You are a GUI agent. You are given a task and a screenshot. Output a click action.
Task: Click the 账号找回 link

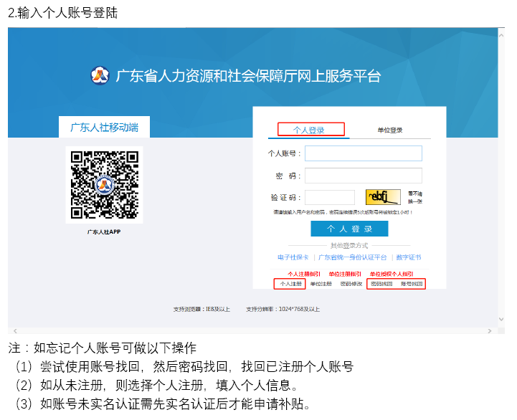pos(412,284)
